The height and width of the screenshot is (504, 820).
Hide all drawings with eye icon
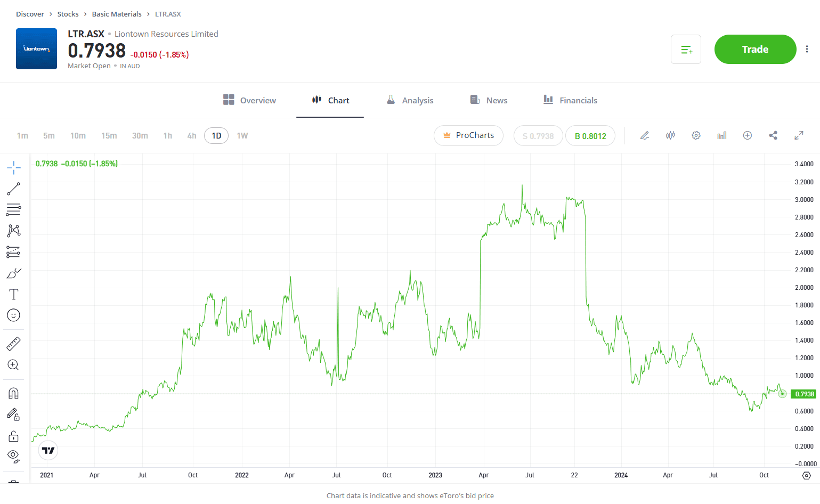14,456
